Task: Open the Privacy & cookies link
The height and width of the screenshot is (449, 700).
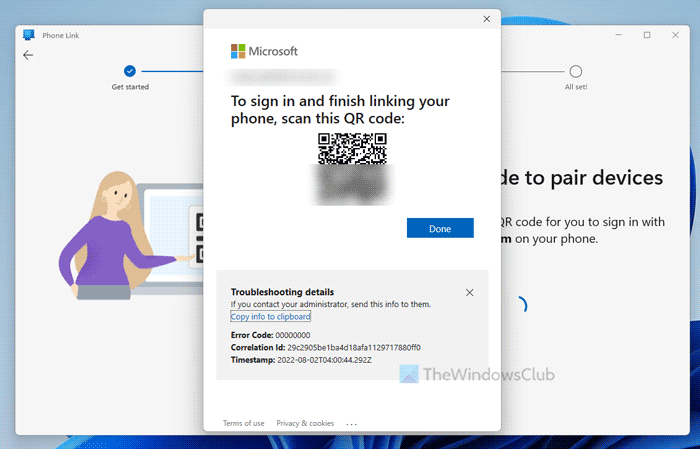Action: (305, 423)
